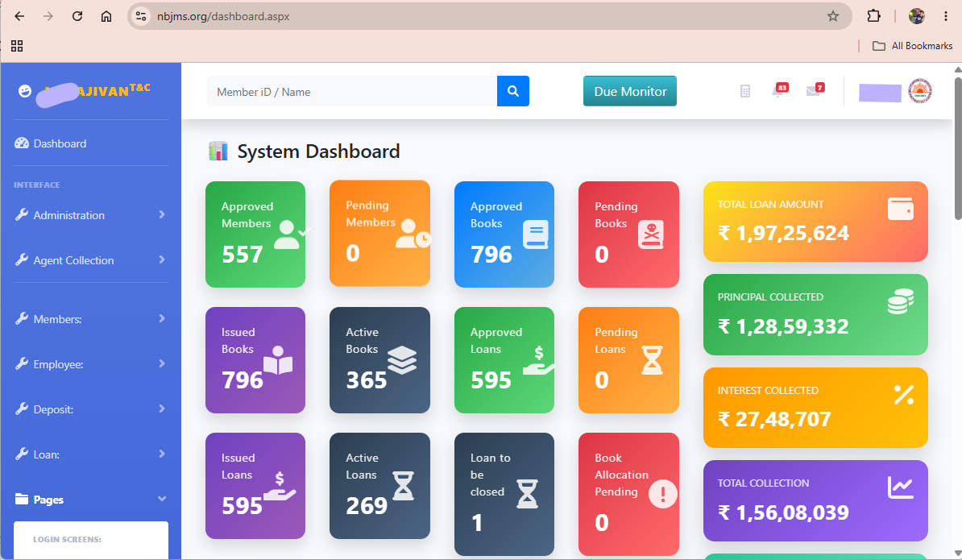Click the System Dashboard bar chart icon
Viewport: 962px width, 560px height.
click(218, 151)
